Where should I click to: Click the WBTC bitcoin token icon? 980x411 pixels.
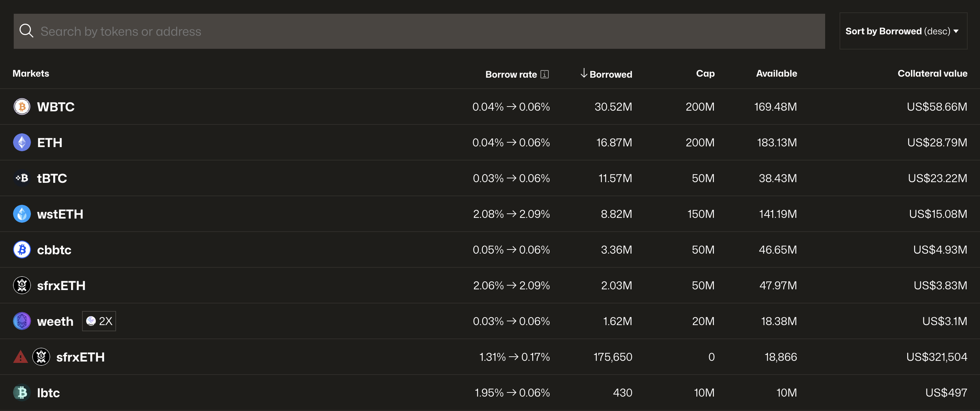pyautogui.click(x=22, y=107)
